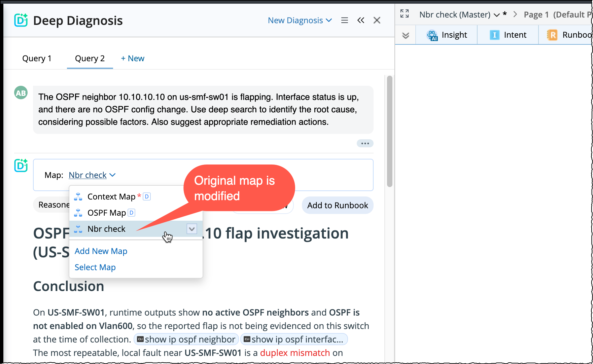Open the Insight AI tab icon

click(x=432, y=35)
